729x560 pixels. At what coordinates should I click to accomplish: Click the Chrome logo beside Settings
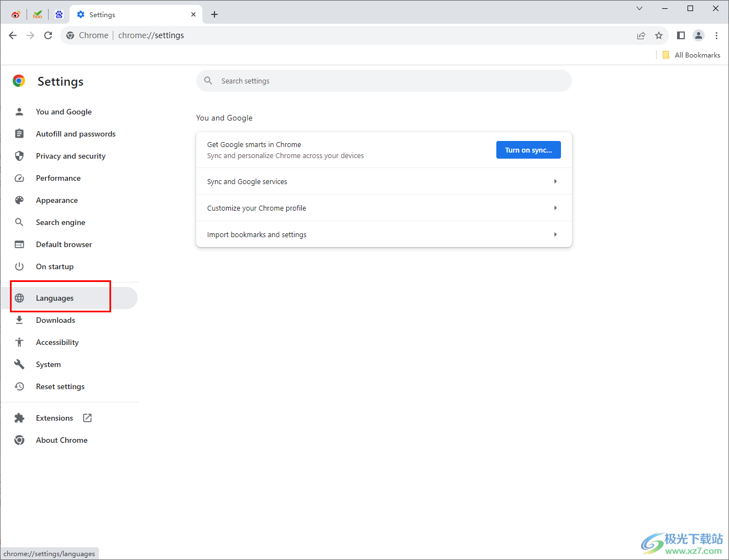click(19, 81)
